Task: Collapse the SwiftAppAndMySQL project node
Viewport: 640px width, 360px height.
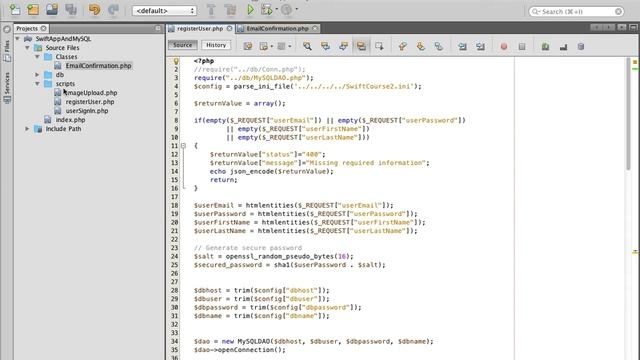Action: (18, 39)
